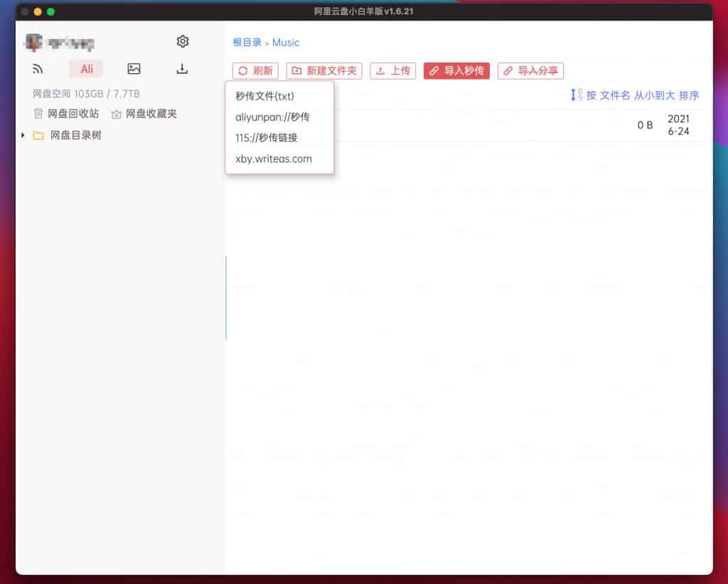
Task: Open 网盘回收站 recycle bin
Action: coord(68,114)
